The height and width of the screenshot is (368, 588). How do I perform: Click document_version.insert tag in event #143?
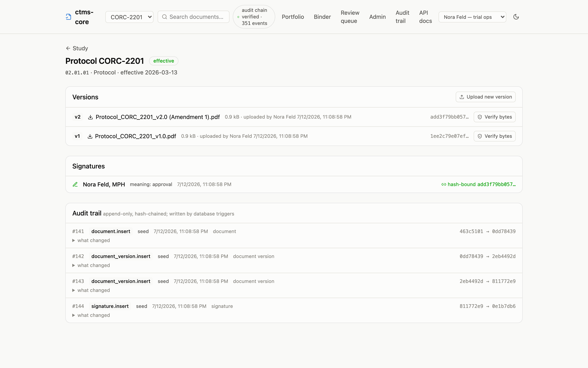pos(121,281)
